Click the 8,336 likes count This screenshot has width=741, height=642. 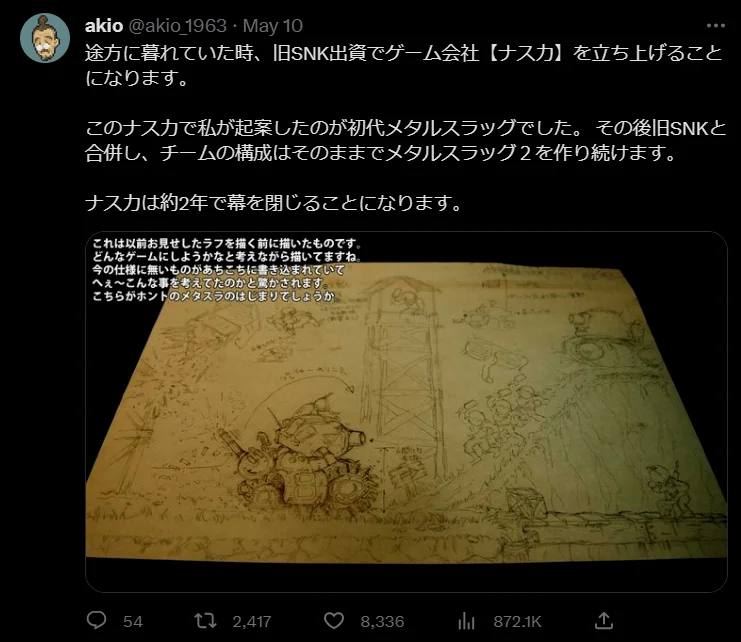382,621
